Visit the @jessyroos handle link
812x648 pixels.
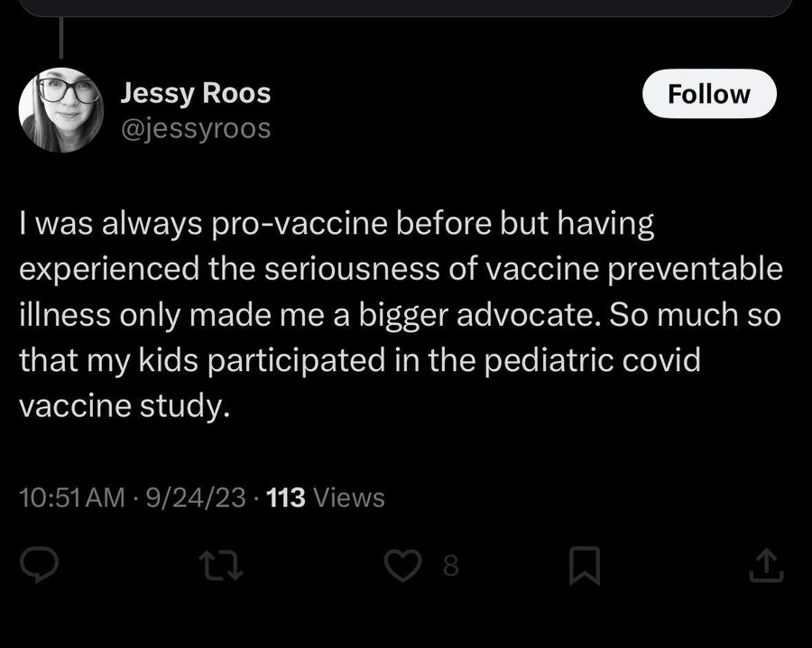pyautogui.click(x=195, y=129)
